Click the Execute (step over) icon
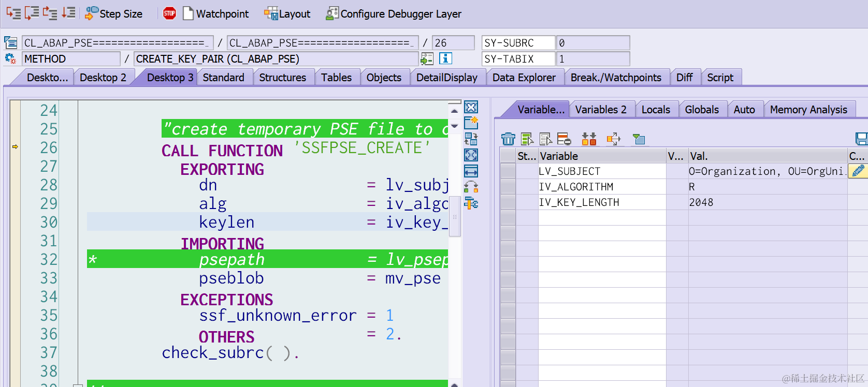868x387 pixels. tap(32, 13)
